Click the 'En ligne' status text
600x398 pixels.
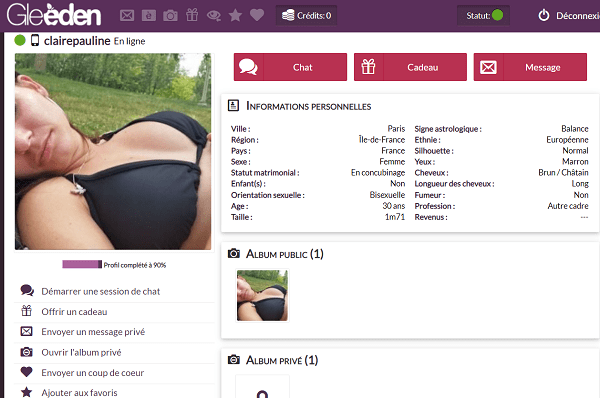coord(130,41)
